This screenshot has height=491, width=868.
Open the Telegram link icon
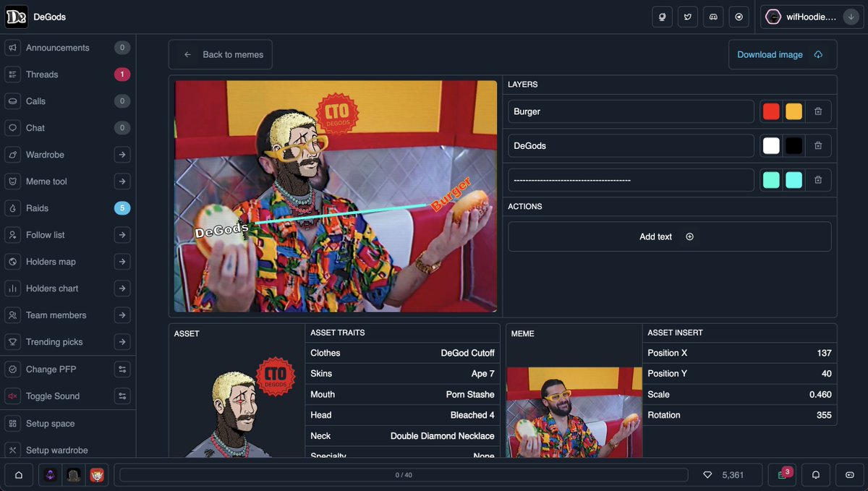[x=739, y=17]
